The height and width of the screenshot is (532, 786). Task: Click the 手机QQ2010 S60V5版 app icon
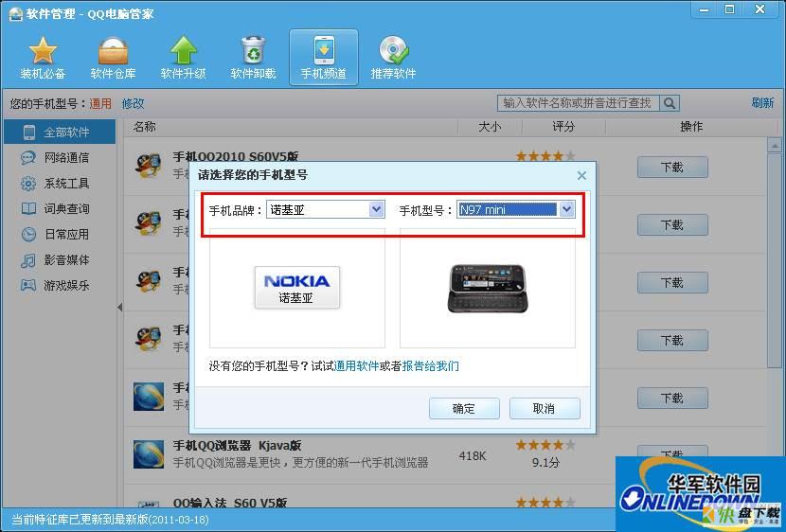click(x=149, y=167)
